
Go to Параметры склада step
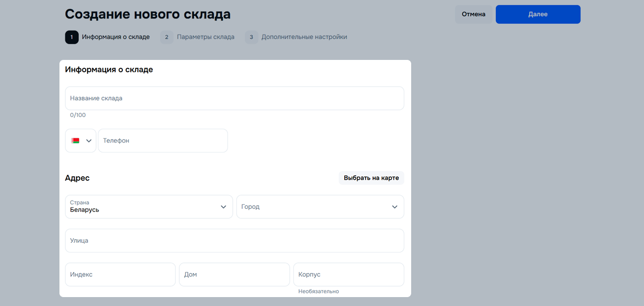206,37
